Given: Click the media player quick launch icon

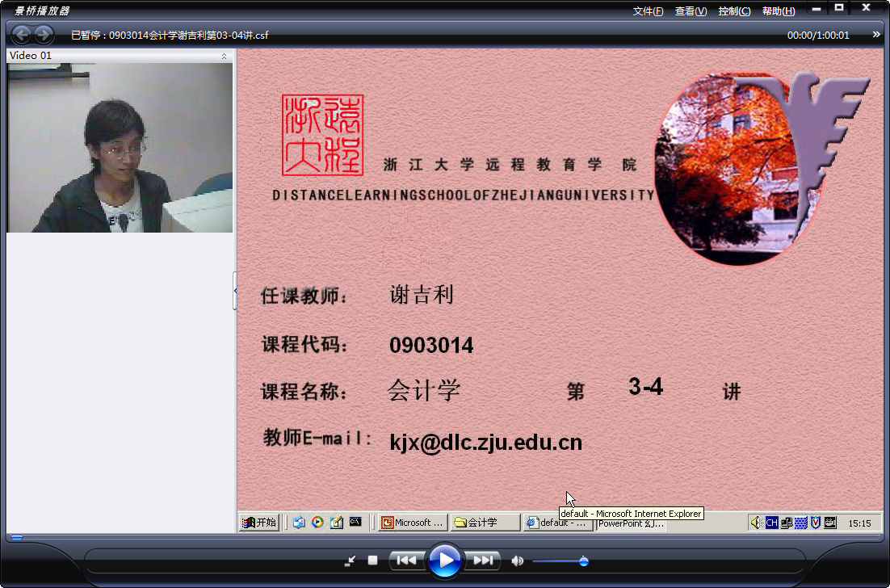Looking at the screenshot, I should (x=317, y=522).
